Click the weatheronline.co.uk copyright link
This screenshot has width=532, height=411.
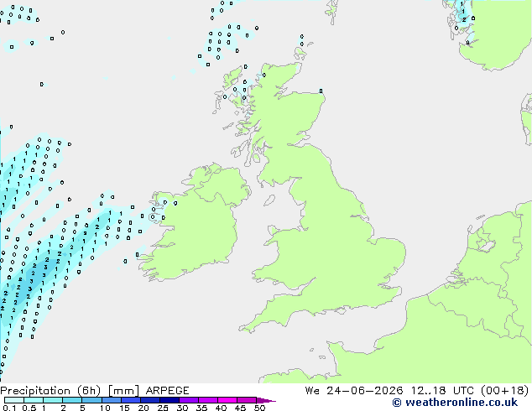455,403
